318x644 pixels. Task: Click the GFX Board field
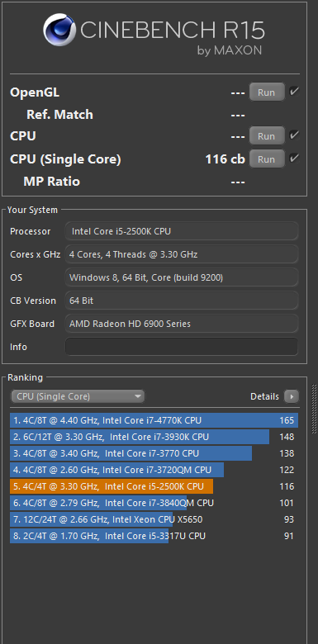(182, 324)
